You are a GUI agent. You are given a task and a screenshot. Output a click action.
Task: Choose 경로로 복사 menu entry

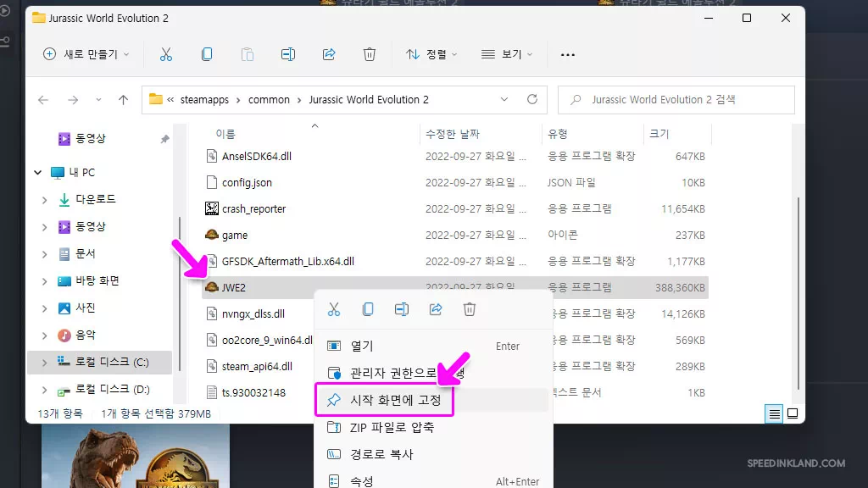pos(433,454)
